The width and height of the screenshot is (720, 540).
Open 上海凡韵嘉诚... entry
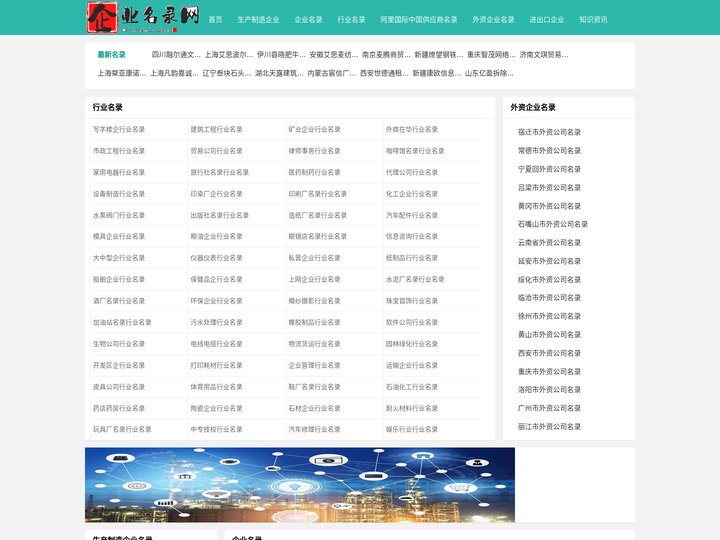point(174,73)
